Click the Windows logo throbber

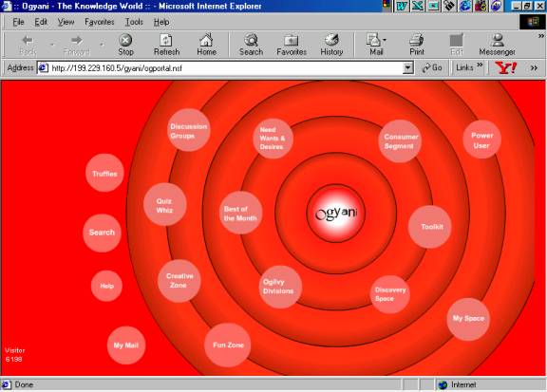[533, 22]
